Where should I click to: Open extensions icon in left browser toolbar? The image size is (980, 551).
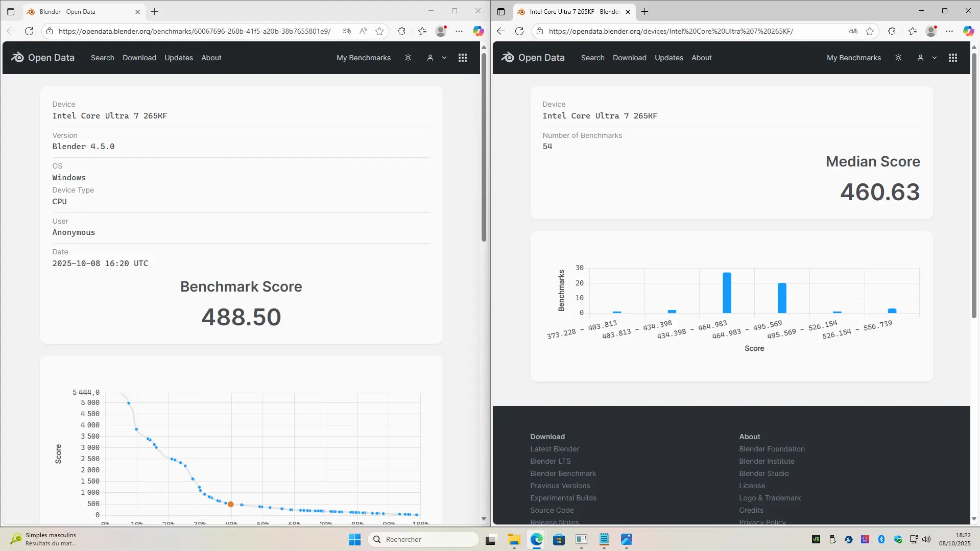(401, 31)
